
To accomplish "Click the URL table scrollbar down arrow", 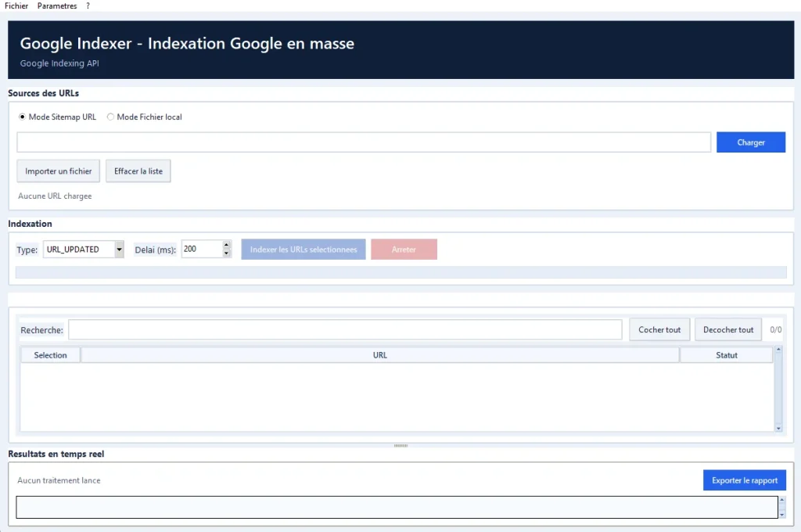I will pyautogui.click(x=778, y=428).
